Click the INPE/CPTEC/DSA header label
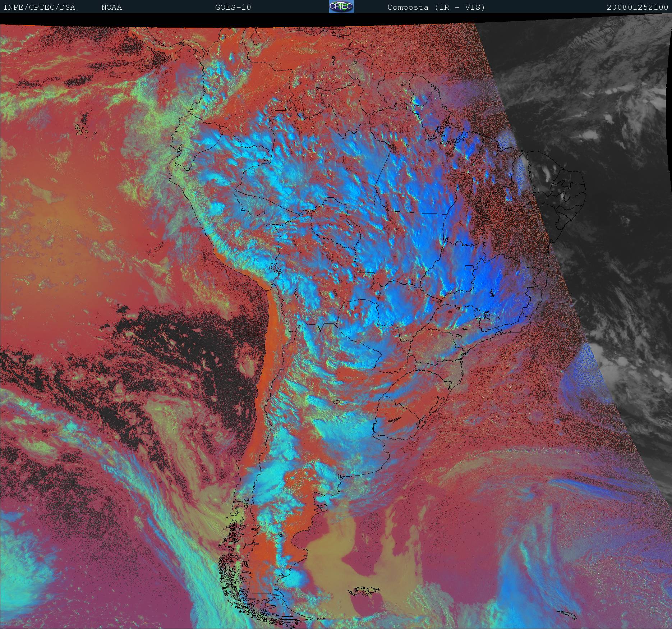The image size is (672, 629). [x=39, y=8]
